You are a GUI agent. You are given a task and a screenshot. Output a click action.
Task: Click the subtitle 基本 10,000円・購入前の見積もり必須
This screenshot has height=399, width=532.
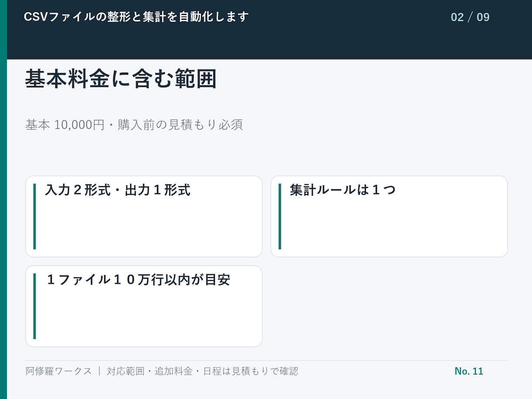(134, 125)
